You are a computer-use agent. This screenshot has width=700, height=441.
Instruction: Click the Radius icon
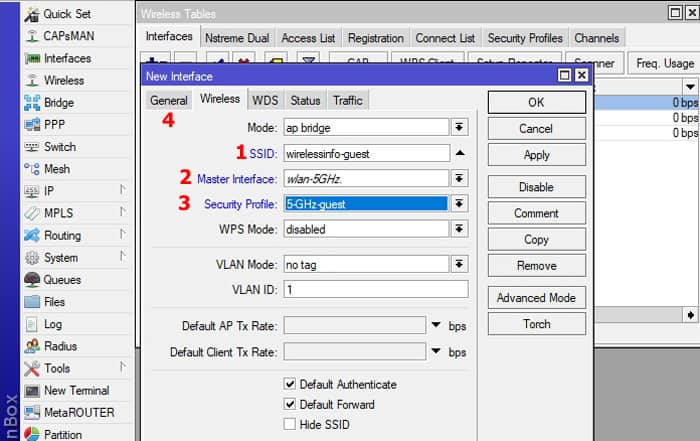tap(32, 346)
